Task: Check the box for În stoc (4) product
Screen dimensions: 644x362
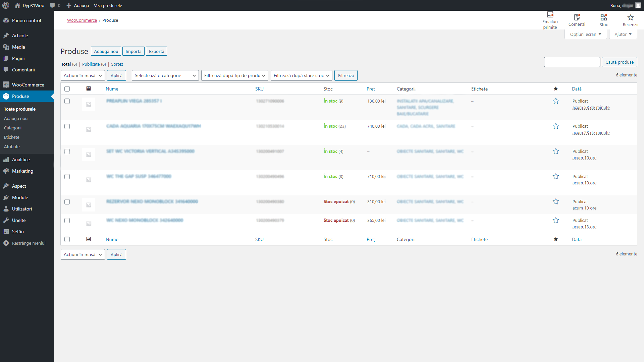Action: tap(67, 152)
